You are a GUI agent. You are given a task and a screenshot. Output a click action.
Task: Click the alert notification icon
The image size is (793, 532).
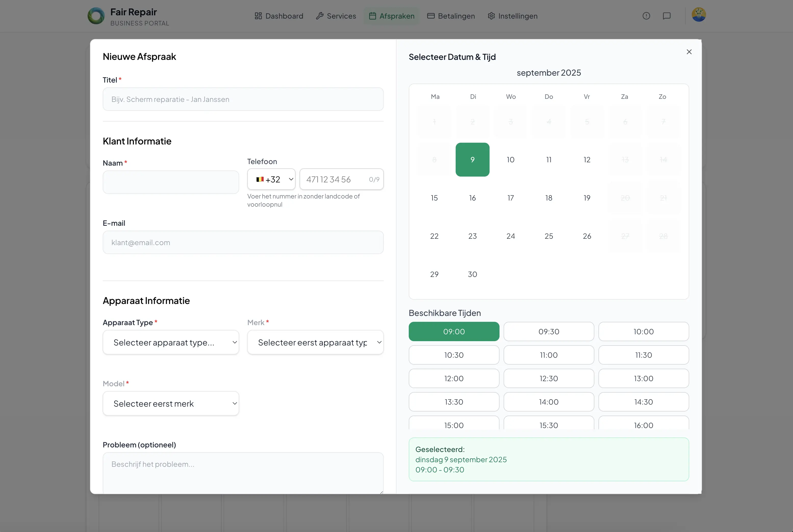[x=646, y=16]
